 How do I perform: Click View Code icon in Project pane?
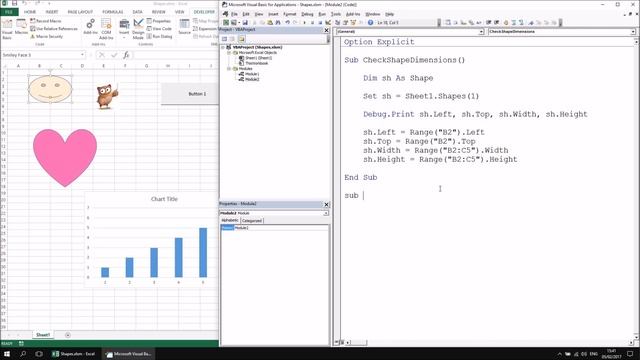[x=224, y=39]
